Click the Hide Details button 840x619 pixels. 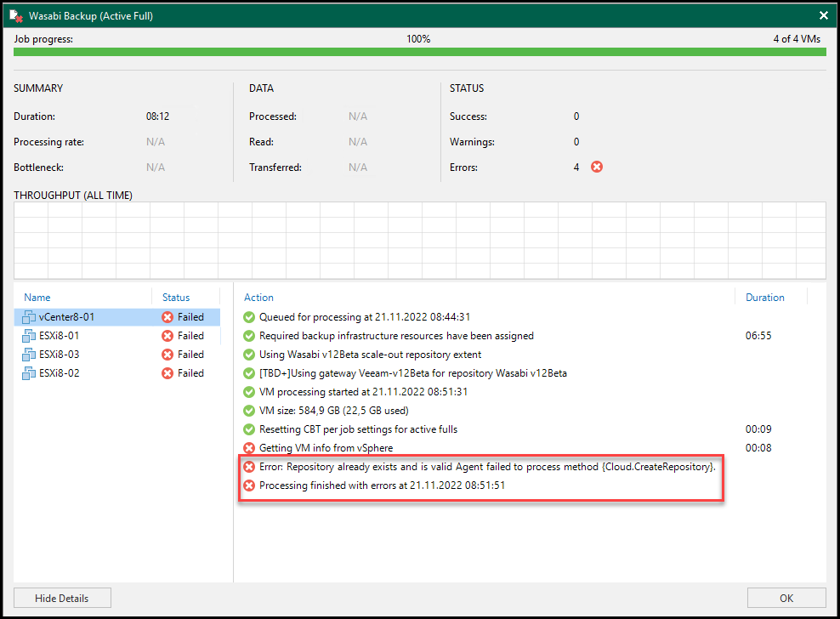pos(62,598)
